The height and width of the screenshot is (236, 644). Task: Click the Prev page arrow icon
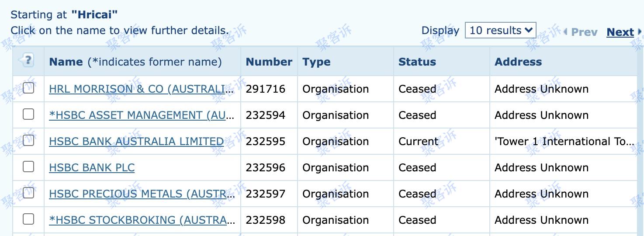click(565, 32)
